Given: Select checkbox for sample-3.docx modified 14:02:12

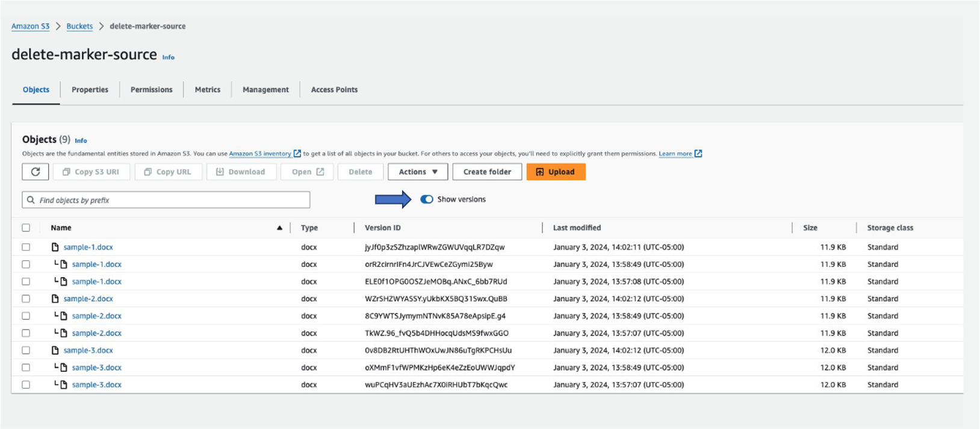Looking at the screenshot, I should point(26,350).
